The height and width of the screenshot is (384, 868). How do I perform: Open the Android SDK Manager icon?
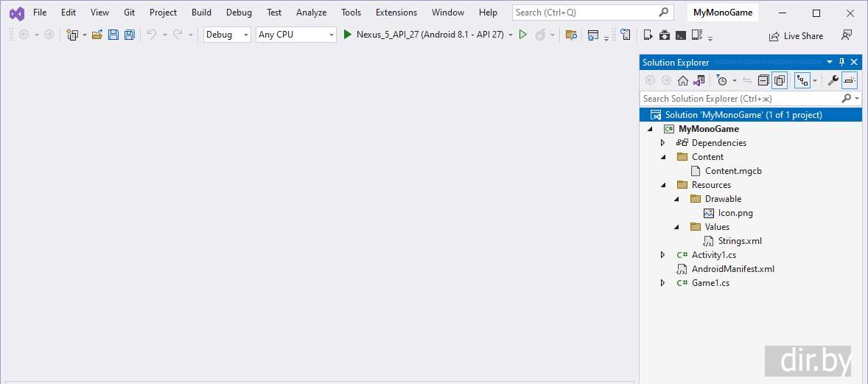(665, 35)
